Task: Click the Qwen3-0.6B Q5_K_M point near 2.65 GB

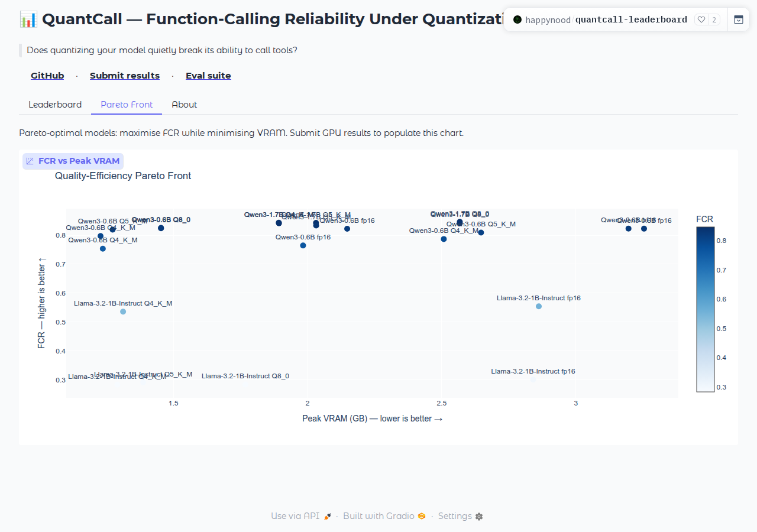Action: 481,232
